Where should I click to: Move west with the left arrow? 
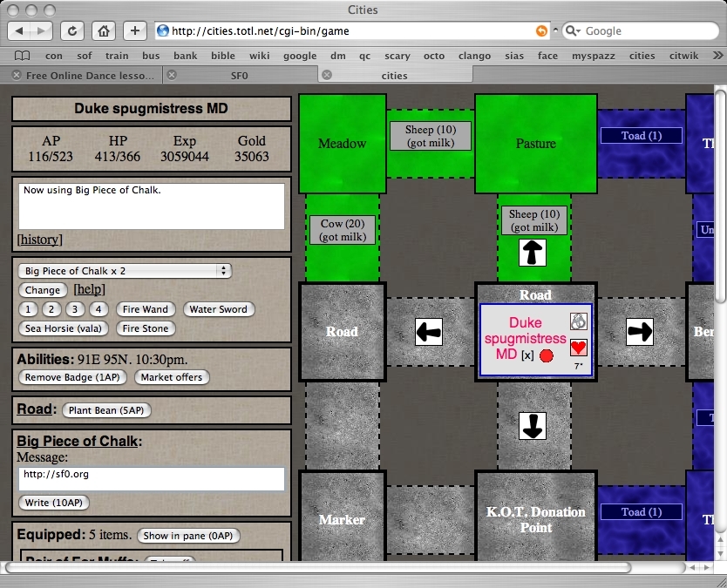click(x=428, y=332)
